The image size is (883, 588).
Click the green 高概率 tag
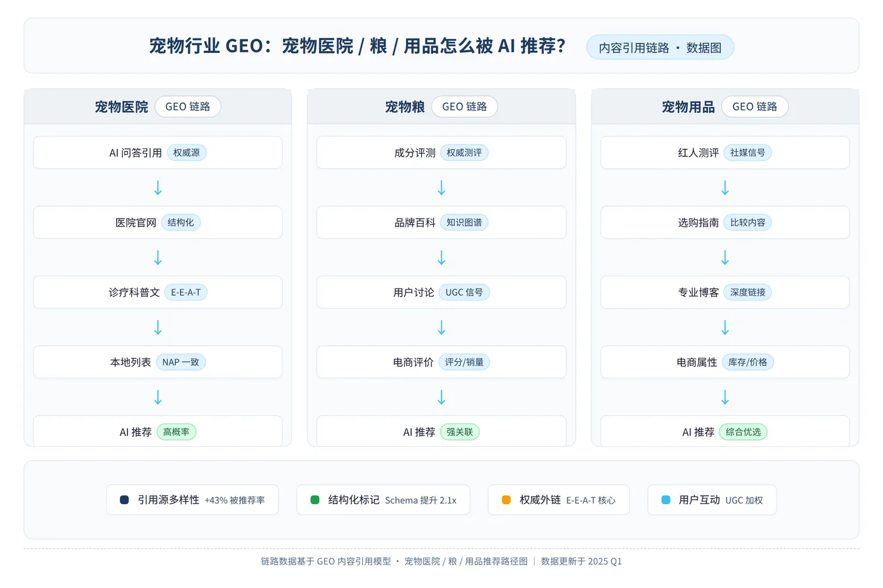click(x=177, y=432)
